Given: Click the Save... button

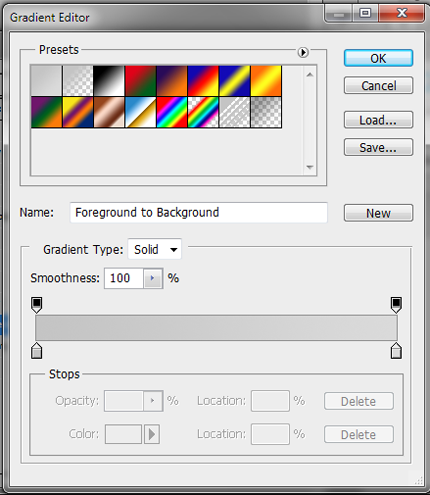Looking at the screenshot, I should point(378,147).
